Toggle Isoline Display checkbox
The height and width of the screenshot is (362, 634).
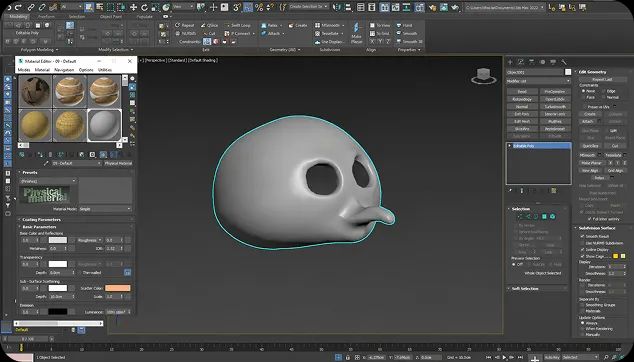coord(583,250)
